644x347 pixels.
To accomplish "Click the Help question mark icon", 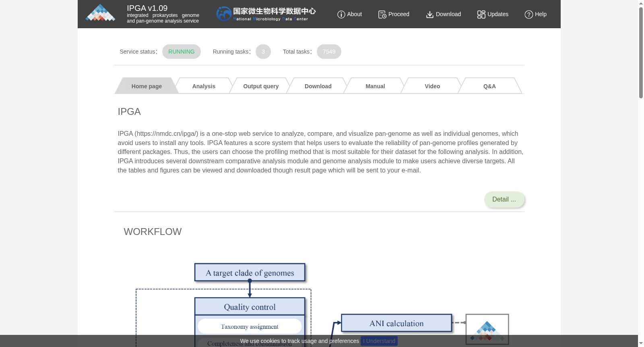I will (529, 15).
